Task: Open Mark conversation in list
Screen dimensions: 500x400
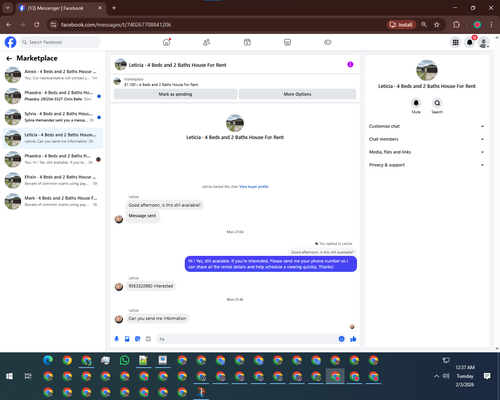Action: point(53,201)
